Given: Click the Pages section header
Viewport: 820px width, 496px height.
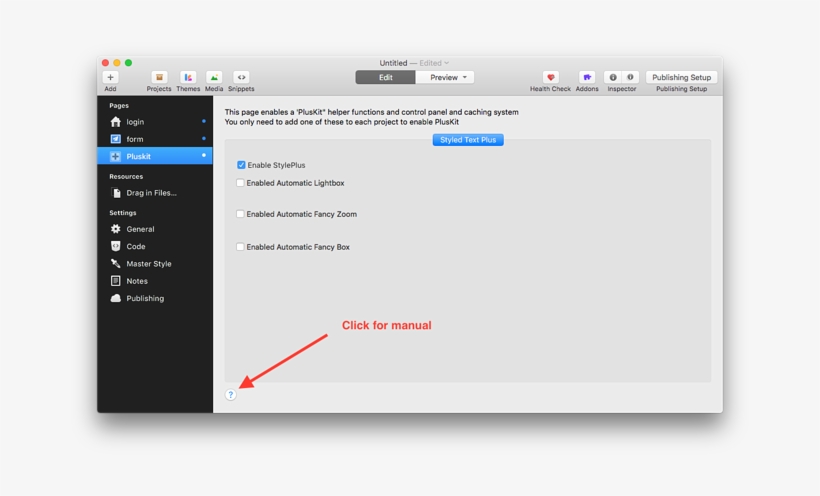Looking at the screenshot, I should point(119,106).
